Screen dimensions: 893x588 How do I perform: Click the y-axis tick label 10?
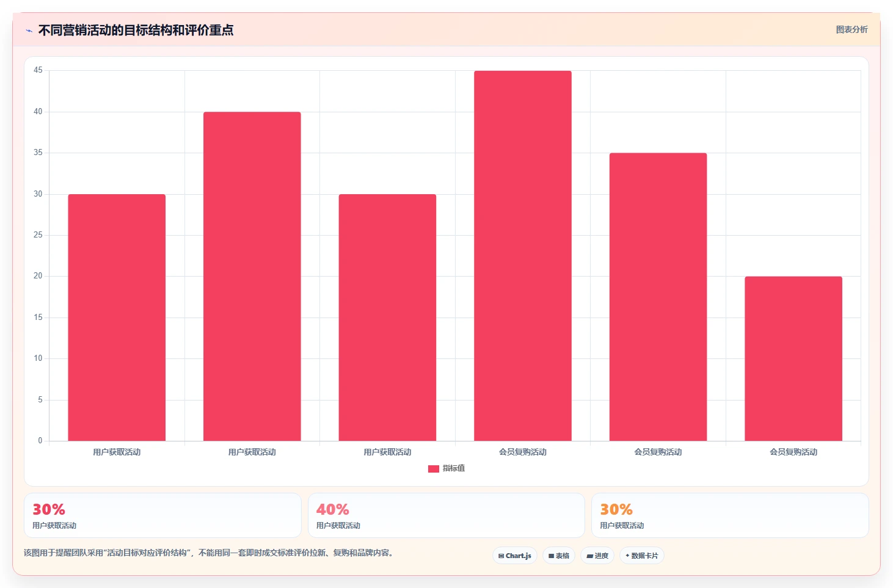[x=38, y=358]
